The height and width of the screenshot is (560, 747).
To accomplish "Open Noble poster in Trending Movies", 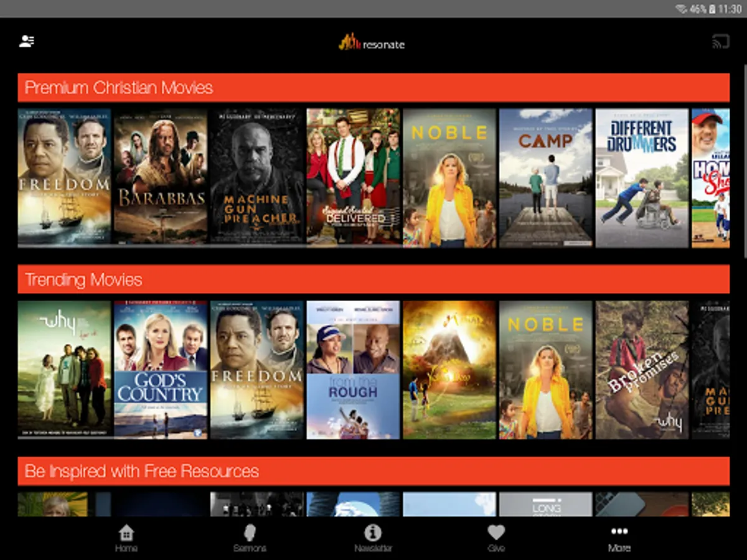I will [x=546, y=370].
